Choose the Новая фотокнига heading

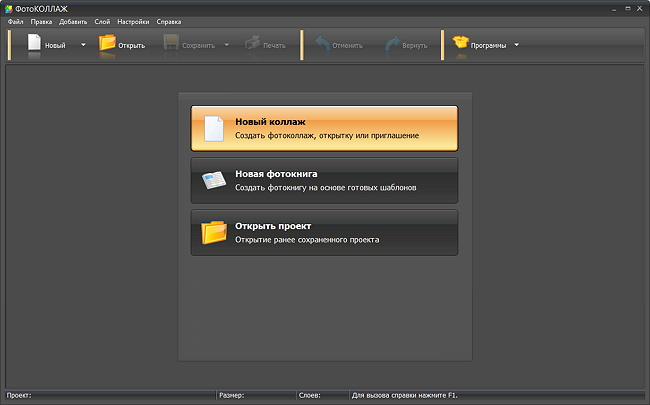click(x=276, y=174)
